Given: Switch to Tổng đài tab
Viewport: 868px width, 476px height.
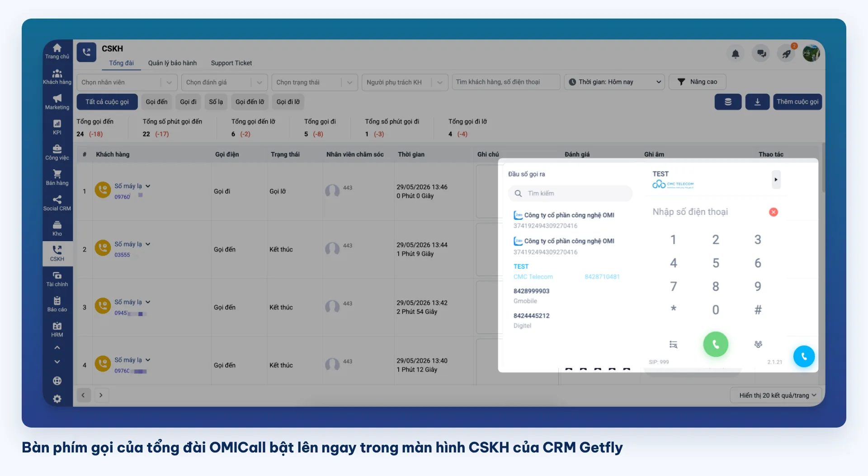Looking at the screenshot, I should tap(121, 63).
